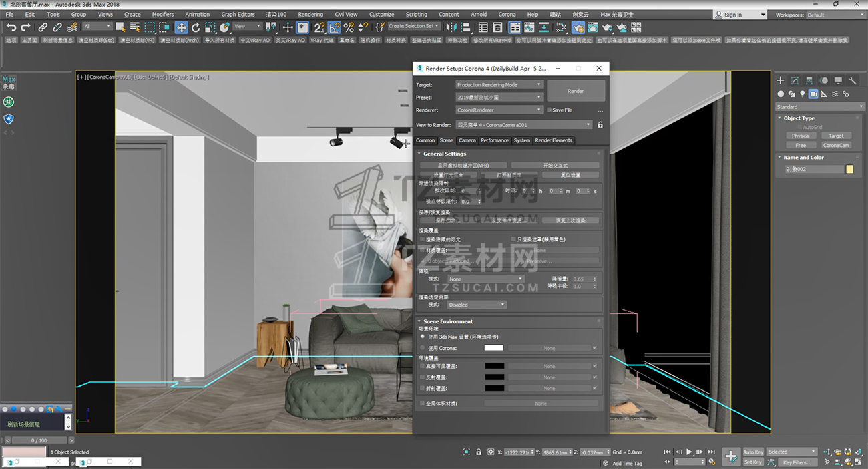Click the yellow object color swatch

click(849, 170)
